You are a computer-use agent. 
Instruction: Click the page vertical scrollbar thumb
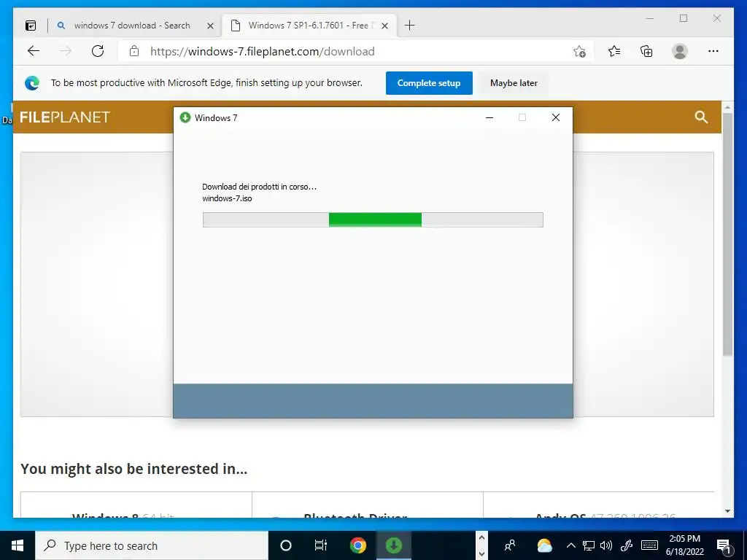pos(727,234)
